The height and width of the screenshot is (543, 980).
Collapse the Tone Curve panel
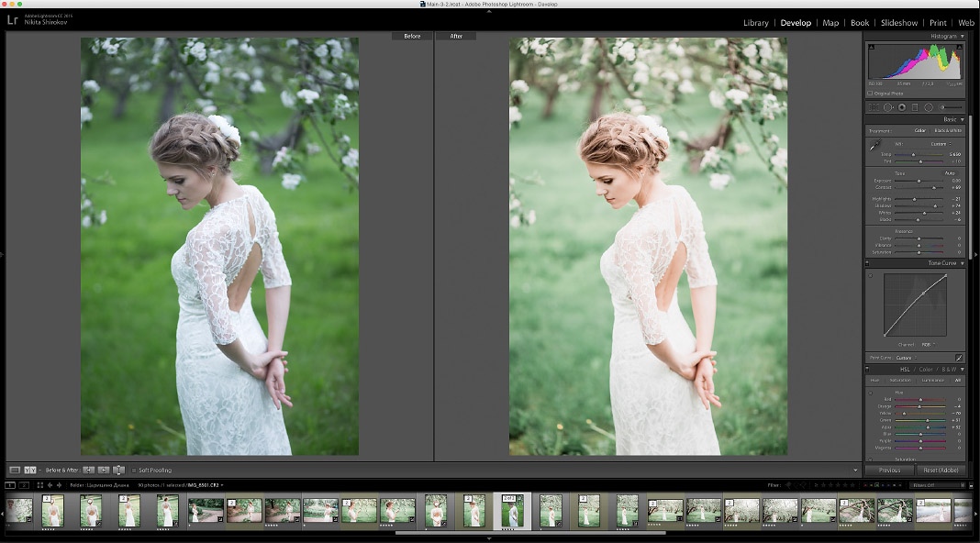tap(962, 263)
